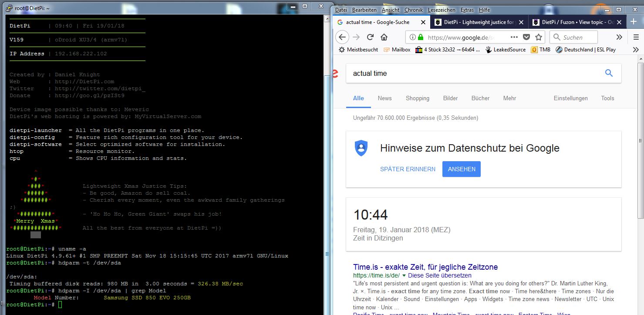
Task: Expand the Mehr search categories
Action: click(510, 98)
